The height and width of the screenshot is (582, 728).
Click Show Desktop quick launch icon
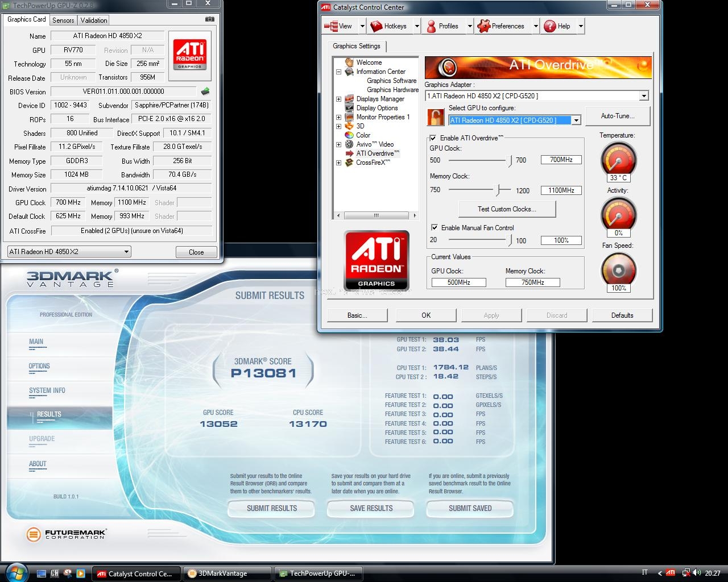click(x=41, y=573)
